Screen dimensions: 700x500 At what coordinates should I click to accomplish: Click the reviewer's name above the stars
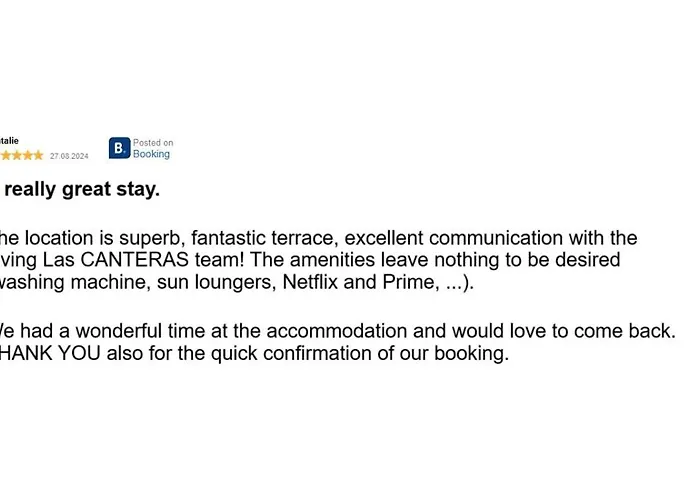point(9,141)
